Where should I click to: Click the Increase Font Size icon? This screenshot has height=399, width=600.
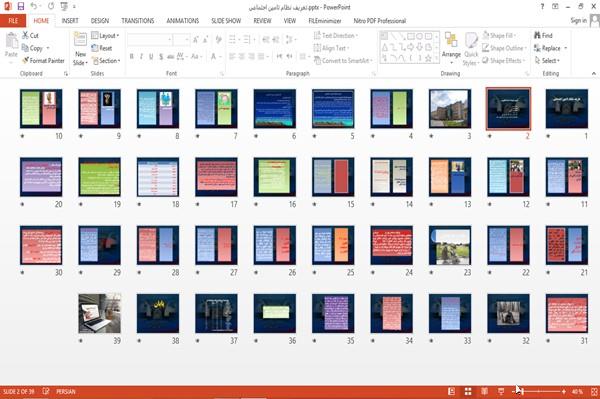coord(196,39)
